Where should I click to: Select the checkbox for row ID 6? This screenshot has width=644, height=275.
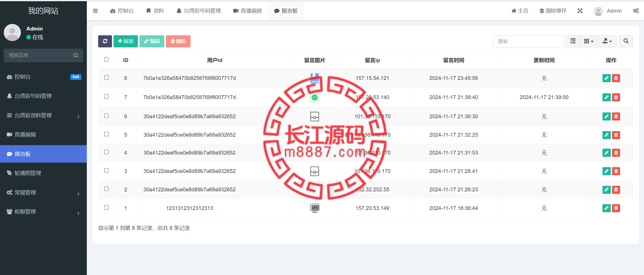(x=106, y=116)
